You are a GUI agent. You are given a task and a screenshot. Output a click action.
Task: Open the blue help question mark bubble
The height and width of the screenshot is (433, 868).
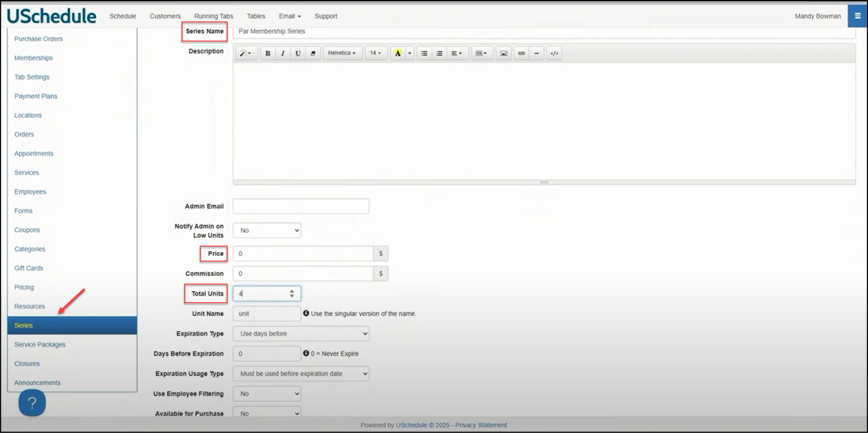(32, 403)
